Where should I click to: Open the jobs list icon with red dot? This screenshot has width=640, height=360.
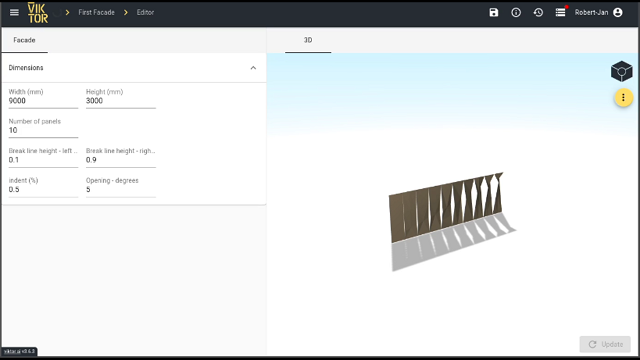coord(560,12)
